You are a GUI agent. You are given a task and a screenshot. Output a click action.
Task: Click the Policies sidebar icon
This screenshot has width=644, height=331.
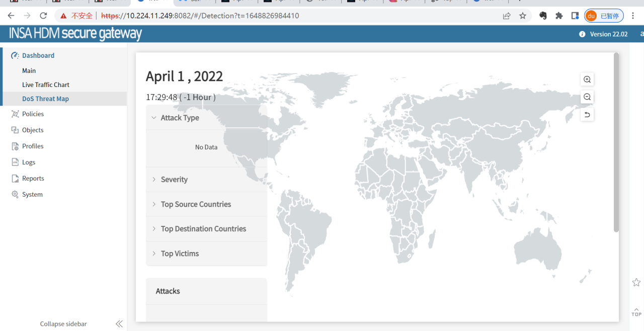click(15, 114)
